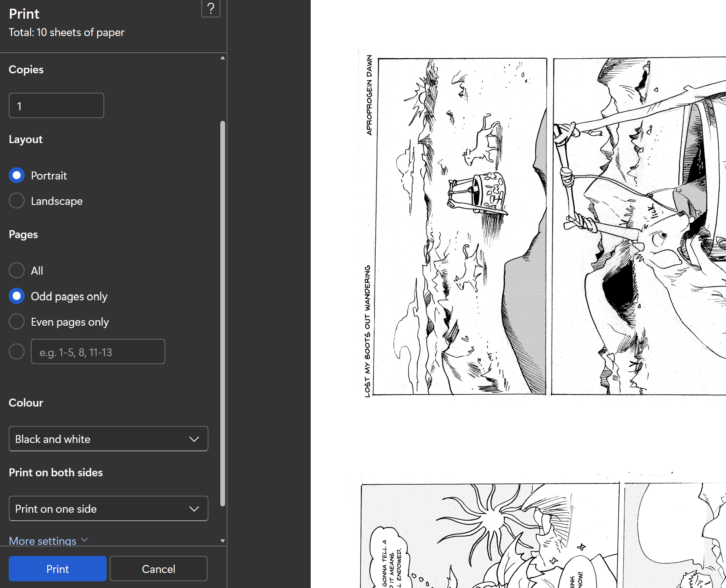Screen dimensions: 726x588
Task: Choose All pages radio button
Action: pyautogui.click(x=17, y=271)
